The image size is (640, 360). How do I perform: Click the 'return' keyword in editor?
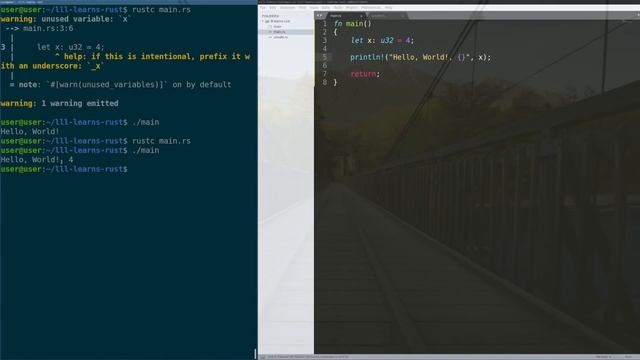[x=363, y=74]
